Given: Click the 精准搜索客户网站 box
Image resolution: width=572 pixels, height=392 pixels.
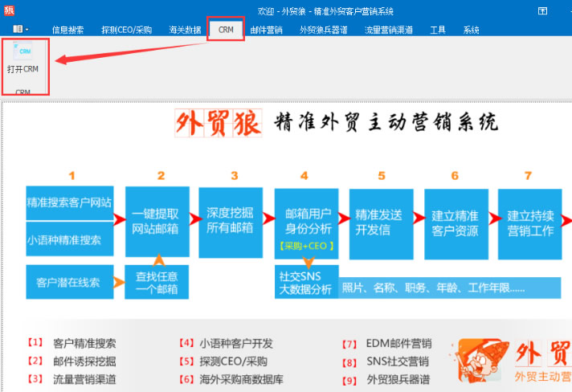Looking at the screenshot, I should tap(69, 202).
